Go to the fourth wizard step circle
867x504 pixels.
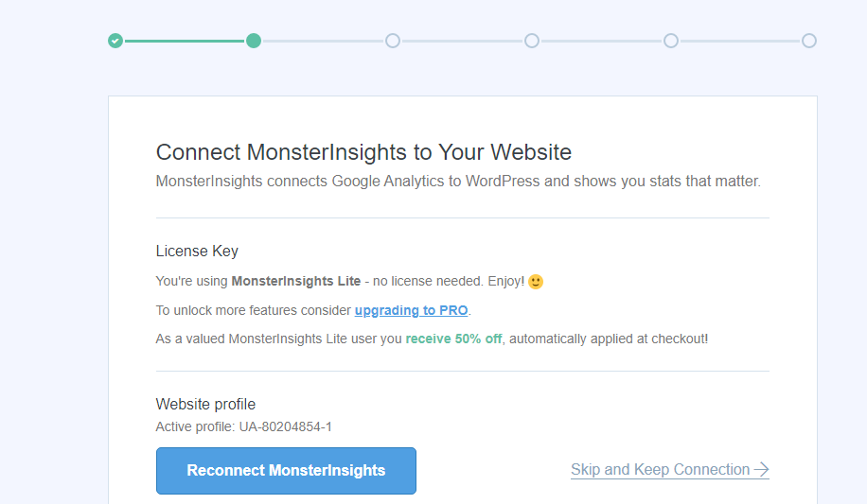532,41
